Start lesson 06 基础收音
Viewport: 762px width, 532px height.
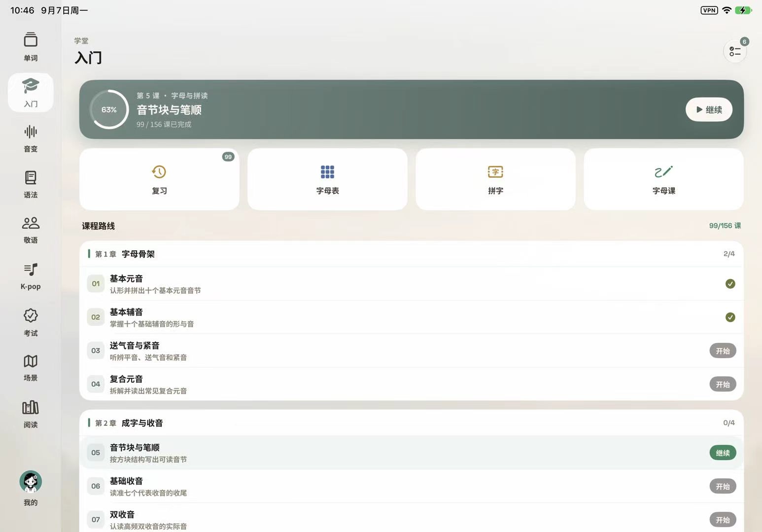pyautogui.click(x=723, y=486)
